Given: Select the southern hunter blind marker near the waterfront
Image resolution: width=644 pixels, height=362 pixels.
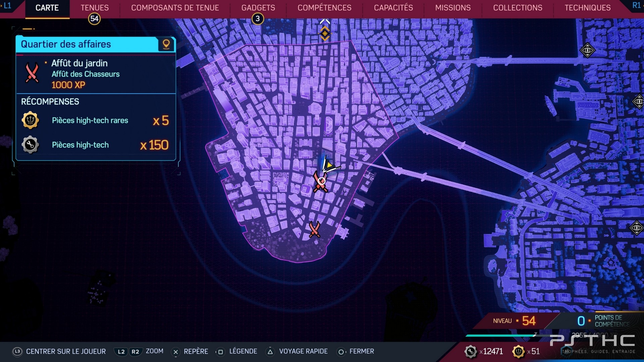Looking at the screenshot, I should 314,229.
